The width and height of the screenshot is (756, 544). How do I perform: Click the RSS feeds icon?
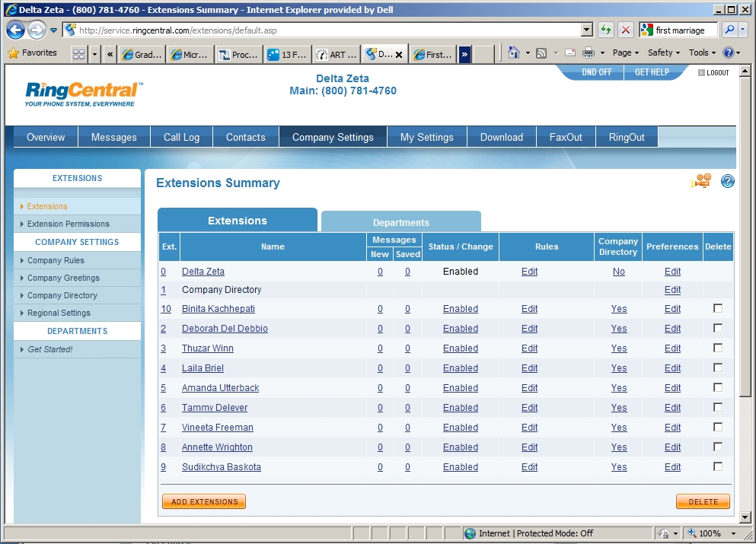(x=541, y=53)
